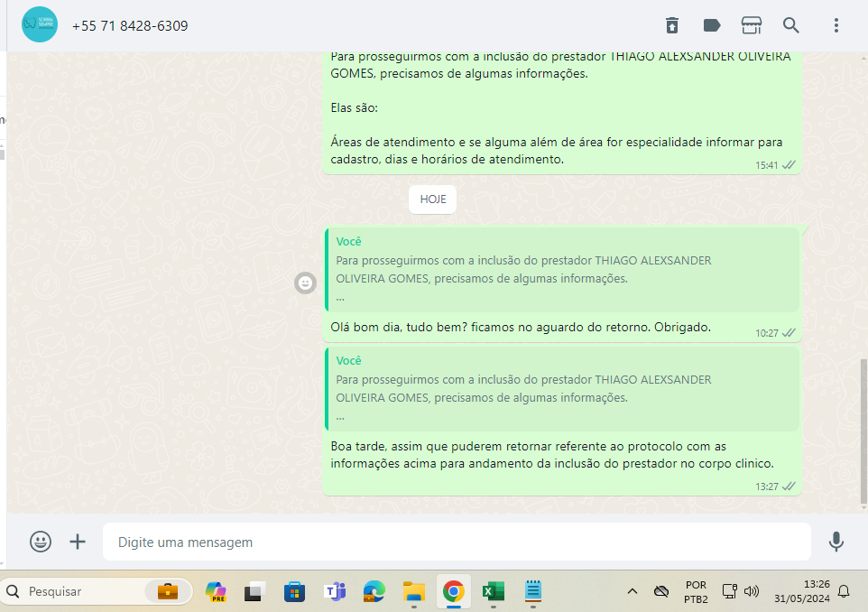Click briefcase icon in search box

(167, 591)
